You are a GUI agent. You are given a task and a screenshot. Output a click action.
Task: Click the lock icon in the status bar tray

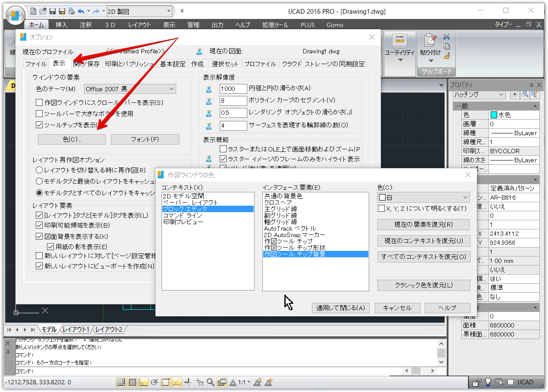point(477,382)
